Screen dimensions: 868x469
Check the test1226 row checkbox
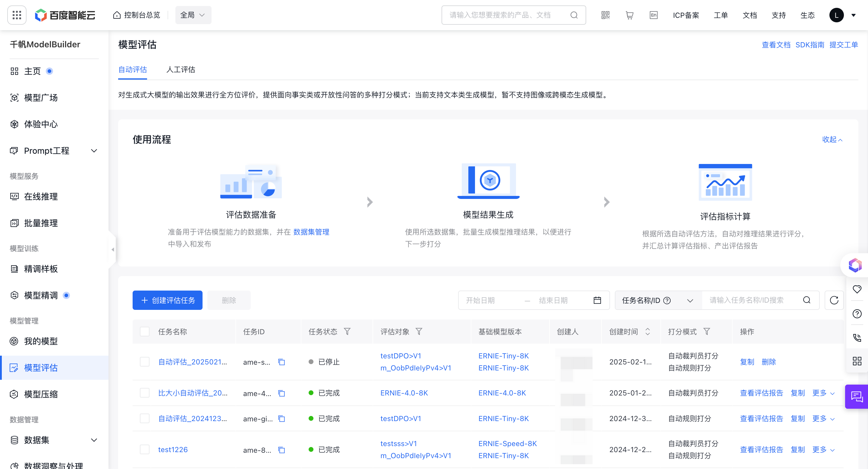coord(145,450)
